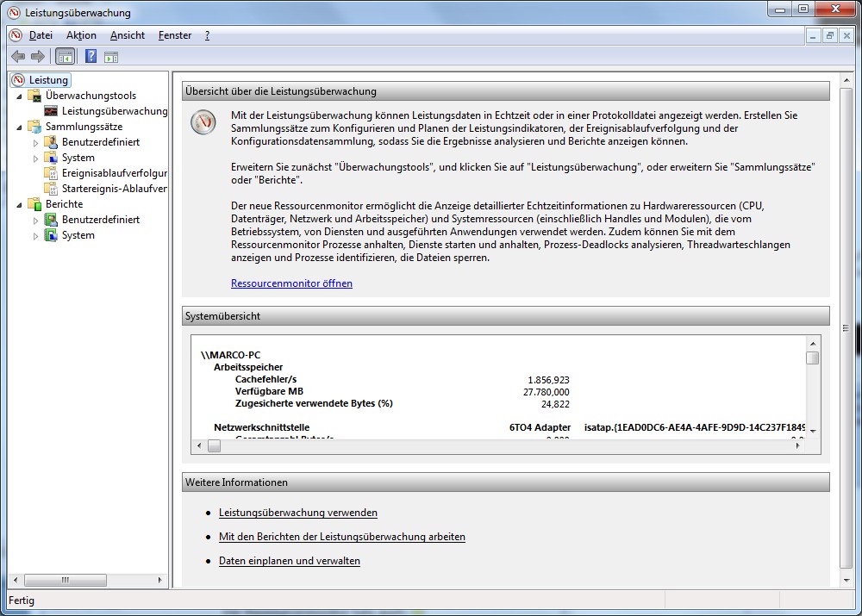Screen dimensions: 862x616
Task: Open the Ressourcenmonitor öffnen link
Action: (x=291, y=283)
